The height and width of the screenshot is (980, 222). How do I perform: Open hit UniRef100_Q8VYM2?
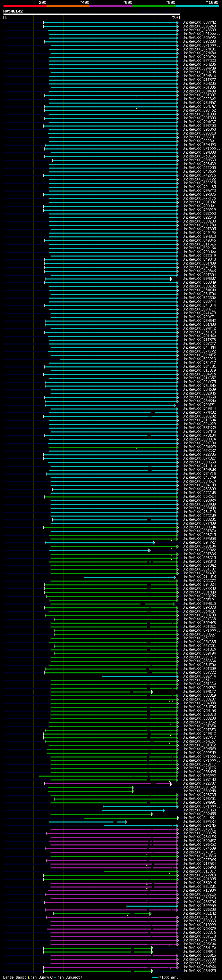point(199,23)
